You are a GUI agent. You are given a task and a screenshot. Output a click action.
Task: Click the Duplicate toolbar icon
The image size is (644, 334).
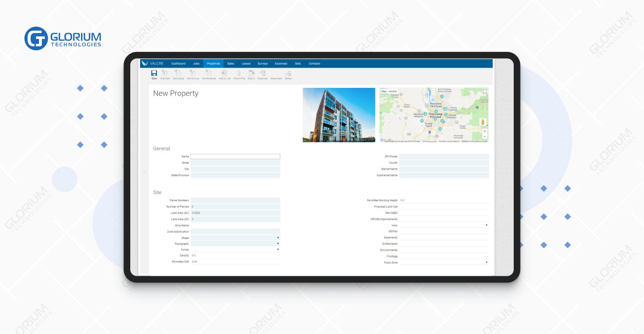[263, 73]
